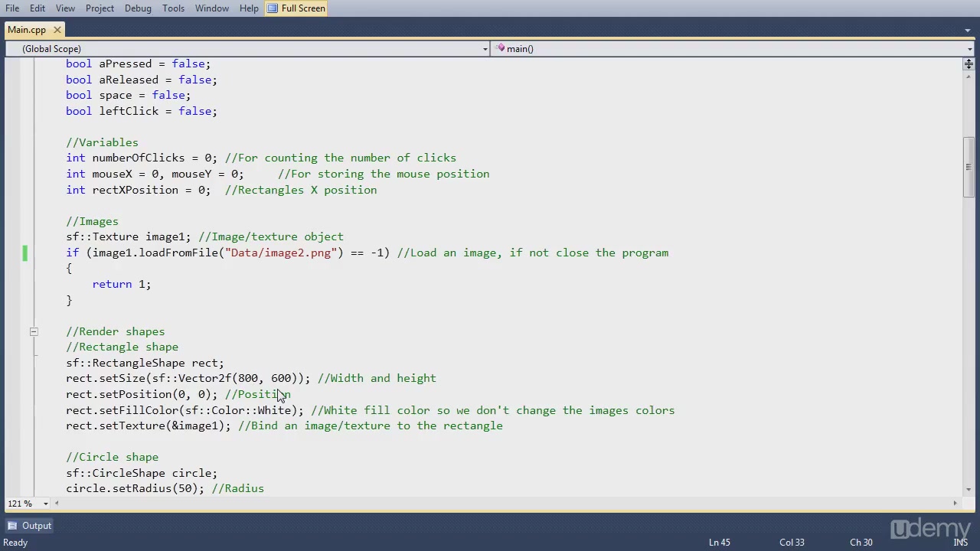Open the active files list arrow

click(x=968, y=31)
